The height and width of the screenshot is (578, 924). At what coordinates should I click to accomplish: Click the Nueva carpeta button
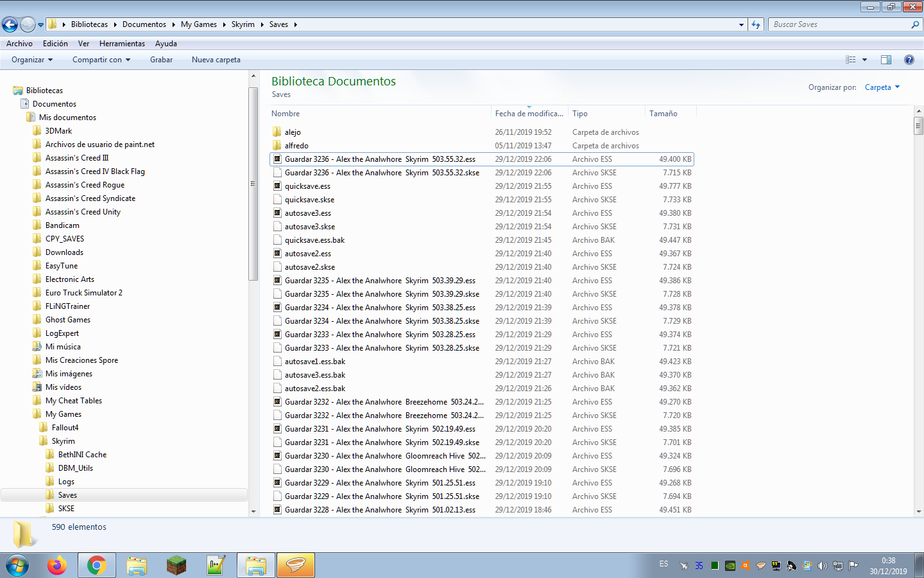pyautogui.click(x=216, y=60)
